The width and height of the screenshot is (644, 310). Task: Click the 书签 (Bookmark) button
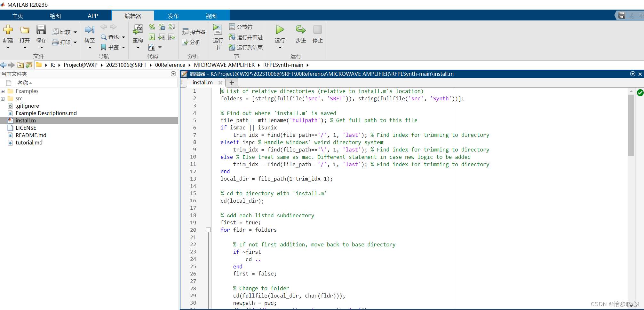(x=110, y=47)
